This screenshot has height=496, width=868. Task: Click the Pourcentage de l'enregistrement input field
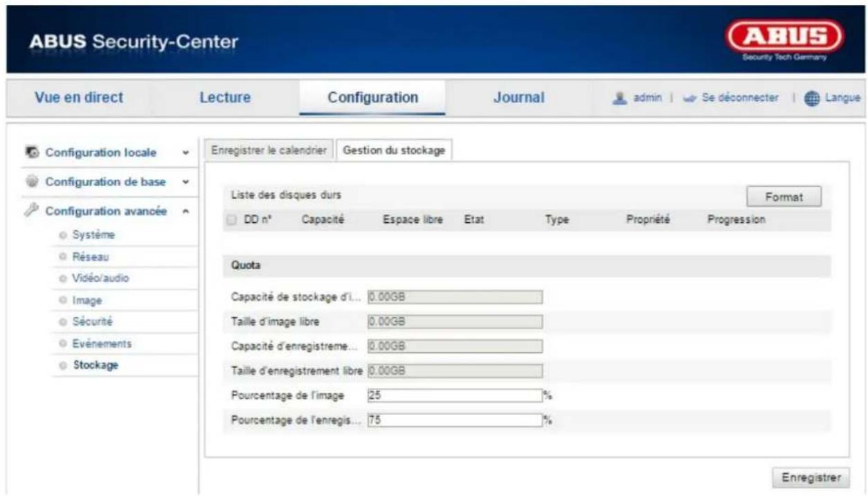point(454,420)
